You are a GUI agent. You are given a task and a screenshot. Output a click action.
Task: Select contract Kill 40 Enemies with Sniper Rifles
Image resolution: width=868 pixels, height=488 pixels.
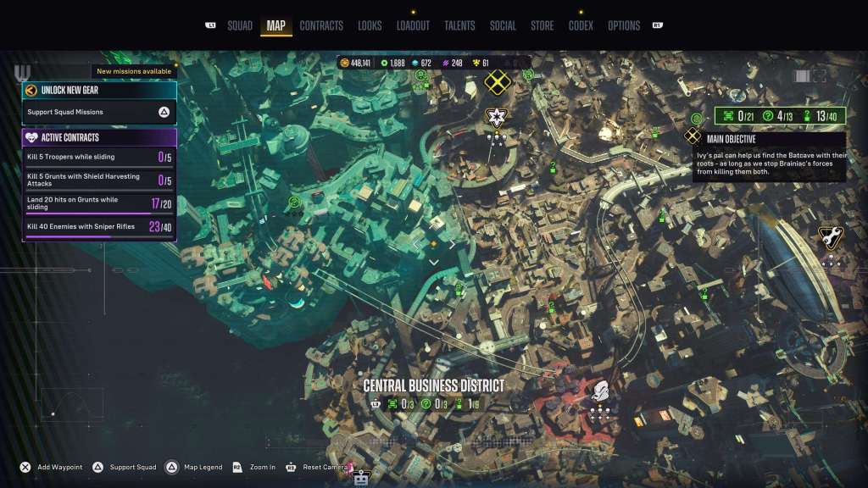click(100, 227)
